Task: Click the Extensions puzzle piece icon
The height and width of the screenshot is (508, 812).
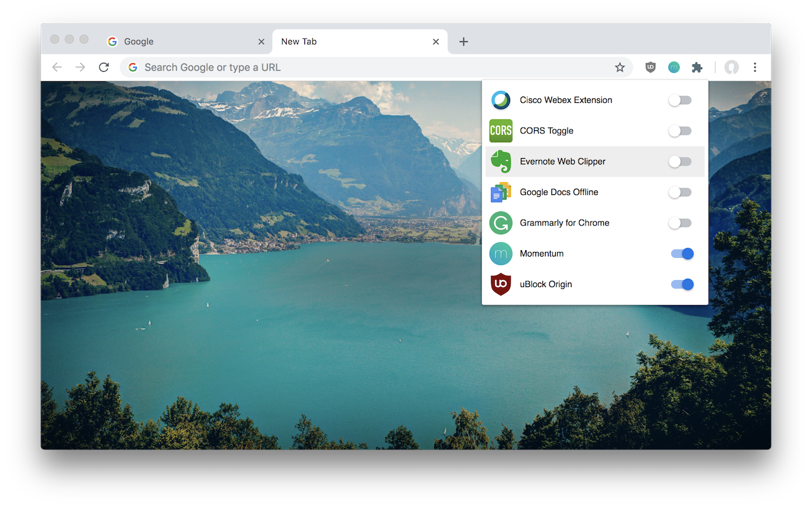Action: 697,67
